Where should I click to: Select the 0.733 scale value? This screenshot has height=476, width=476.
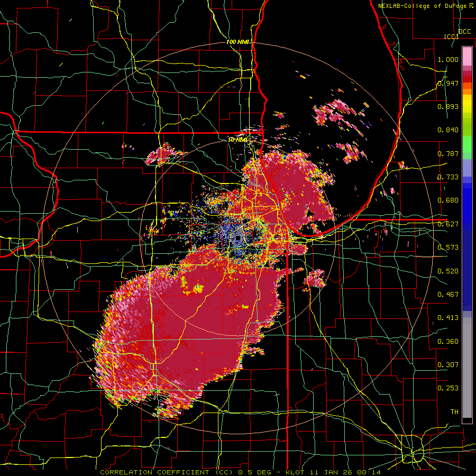point(448,177)
